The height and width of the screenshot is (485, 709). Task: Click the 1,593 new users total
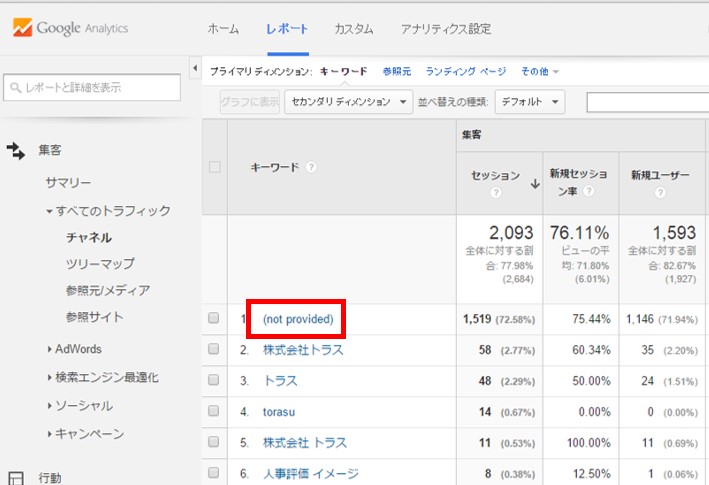click(x=674, y=233)
